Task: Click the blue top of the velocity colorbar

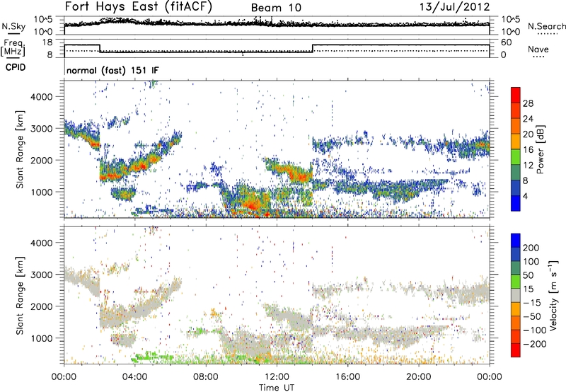Action: point(516,241)
